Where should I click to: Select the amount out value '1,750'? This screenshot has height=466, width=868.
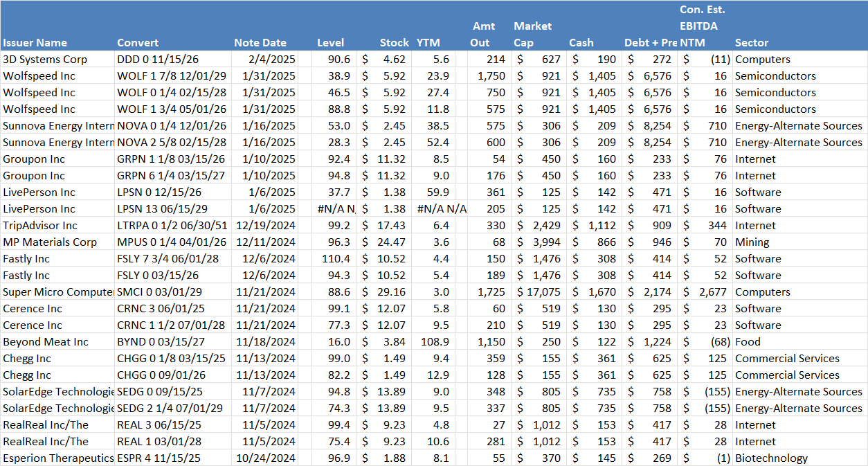491,76
